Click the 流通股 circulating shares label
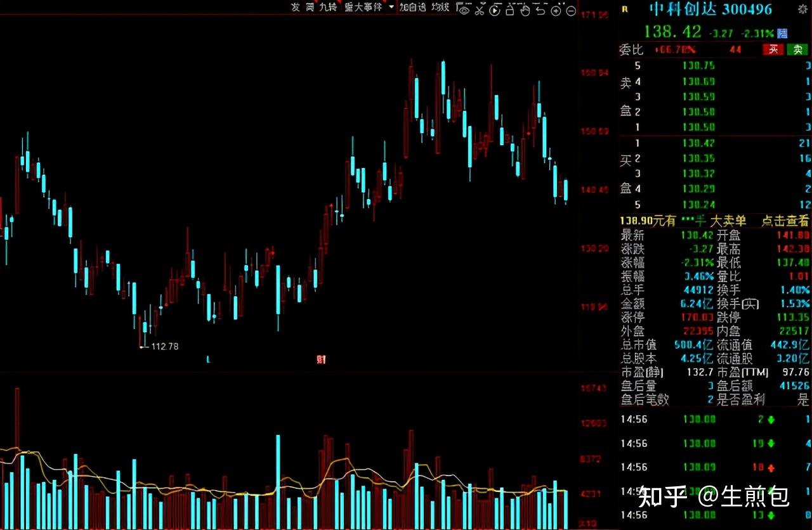 point(734,359)
